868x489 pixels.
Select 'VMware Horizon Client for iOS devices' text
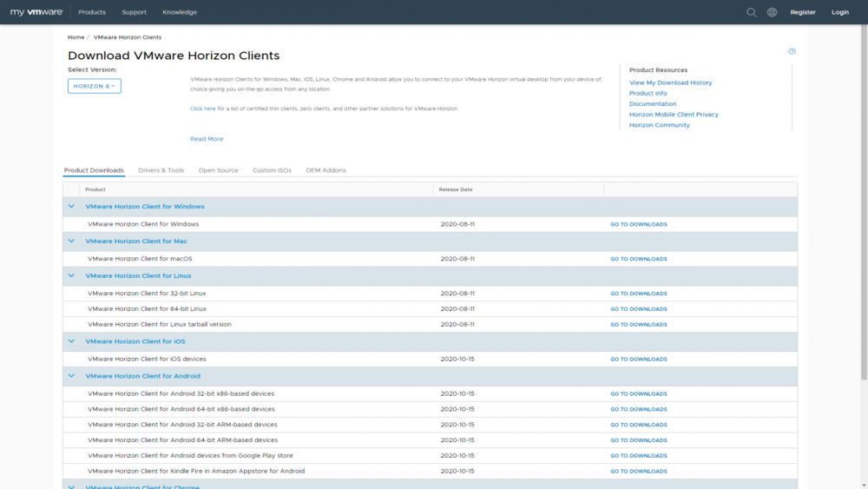coord(147,359)
